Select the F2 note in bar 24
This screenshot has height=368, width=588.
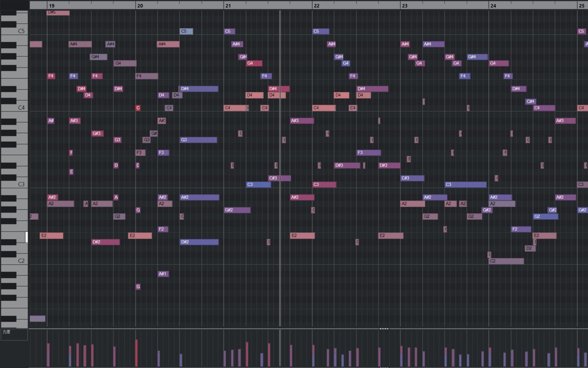click(x=521, y=229)
